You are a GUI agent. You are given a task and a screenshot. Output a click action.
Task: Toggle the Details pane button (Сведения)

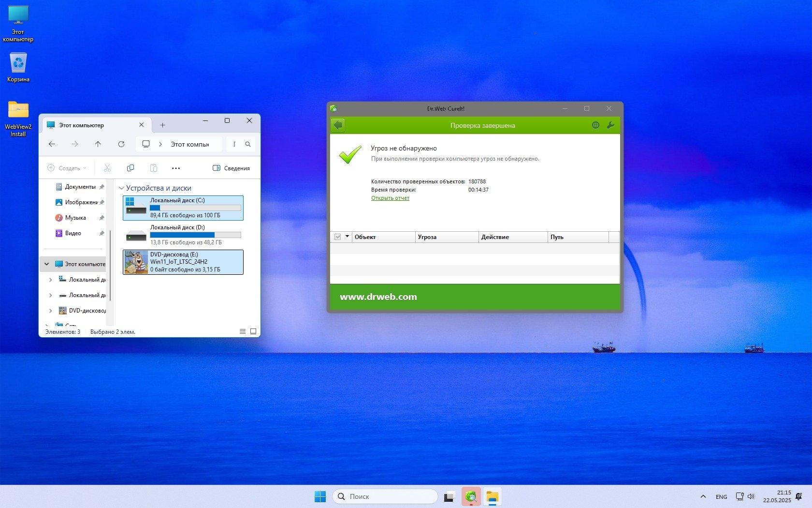point(231,168)
